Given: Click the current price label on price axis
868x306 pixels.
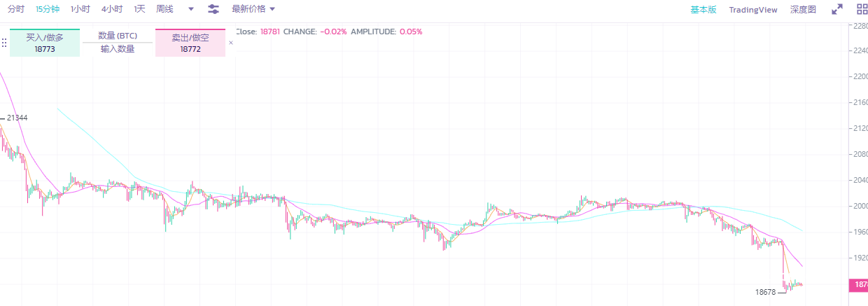Looking at the screenshot, I should [858, 285].
